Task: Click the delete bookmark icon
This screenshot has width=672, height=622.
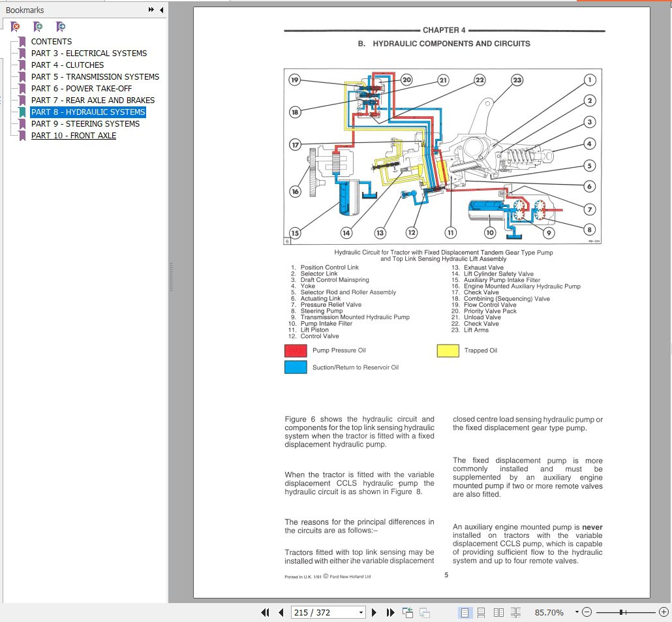Action: pos(15,27)
